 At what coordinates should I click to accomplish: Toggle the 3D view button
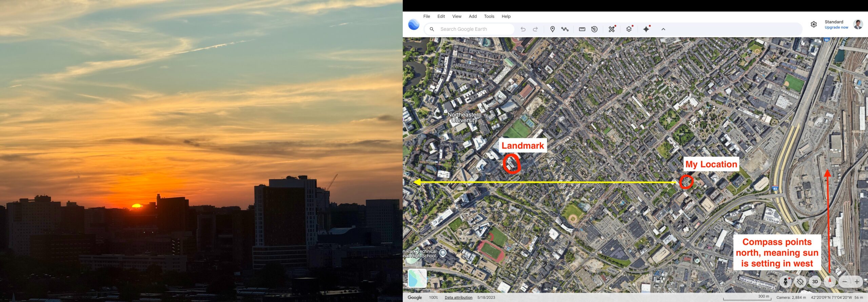click(815, 282)
